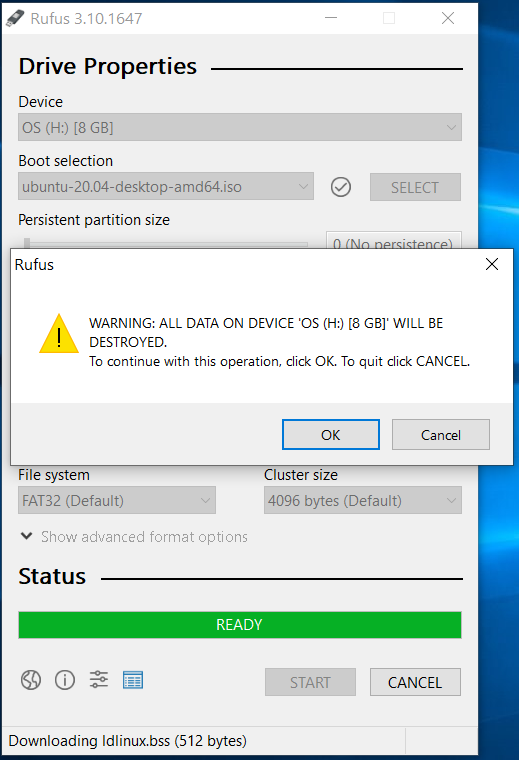The image size is (519, 760).
Task: Click the globe language icon
Action: 31,680
